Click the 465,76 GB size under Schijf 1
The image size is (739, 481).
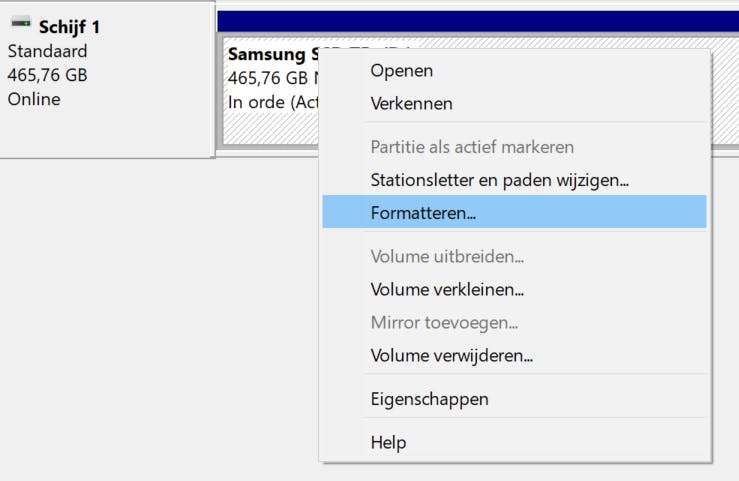tap(48, 75)
